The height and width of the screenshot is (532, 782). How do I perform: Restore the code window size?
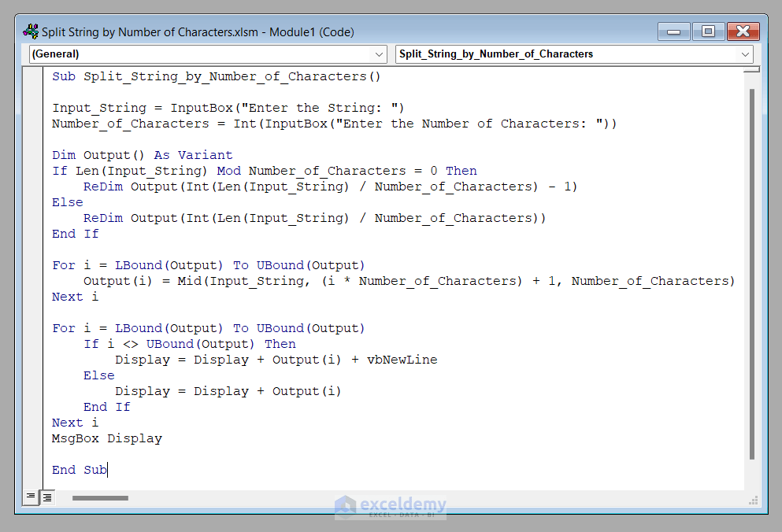pos(708,31)
